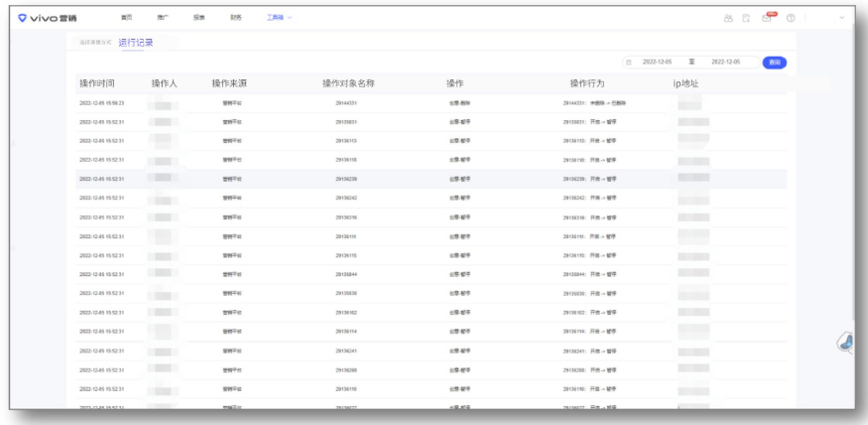Select the tab left of 运行记录

point(95,43)
